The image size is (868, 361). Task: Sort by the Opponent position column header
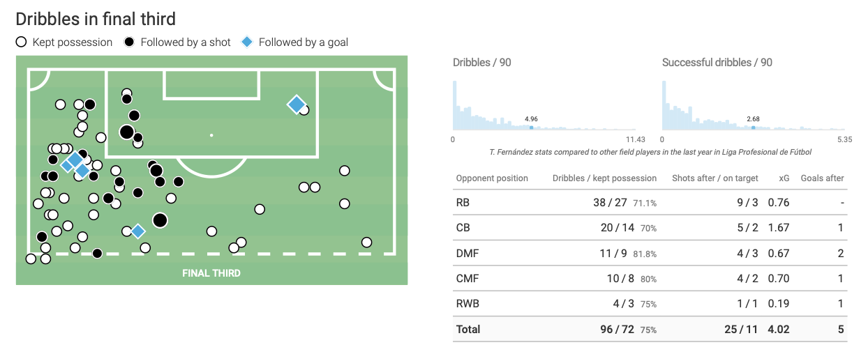(x=492, y=178)
